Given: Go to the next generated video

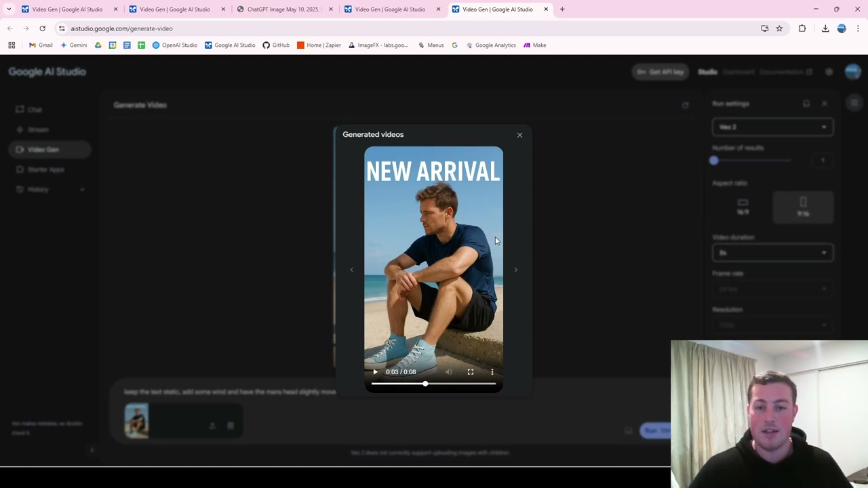Looking at the screenshot, I should pyautogui.click(x=515, y=270).
